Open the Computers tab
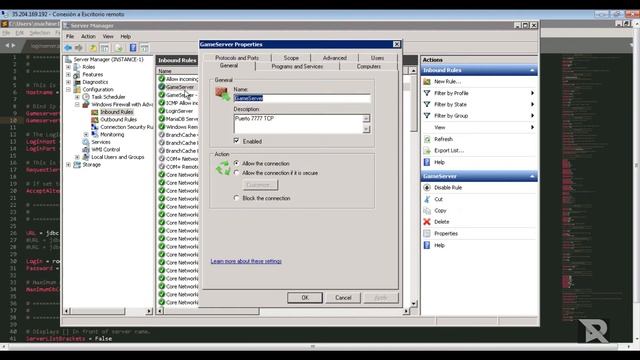640x360 pixels. 369,67
